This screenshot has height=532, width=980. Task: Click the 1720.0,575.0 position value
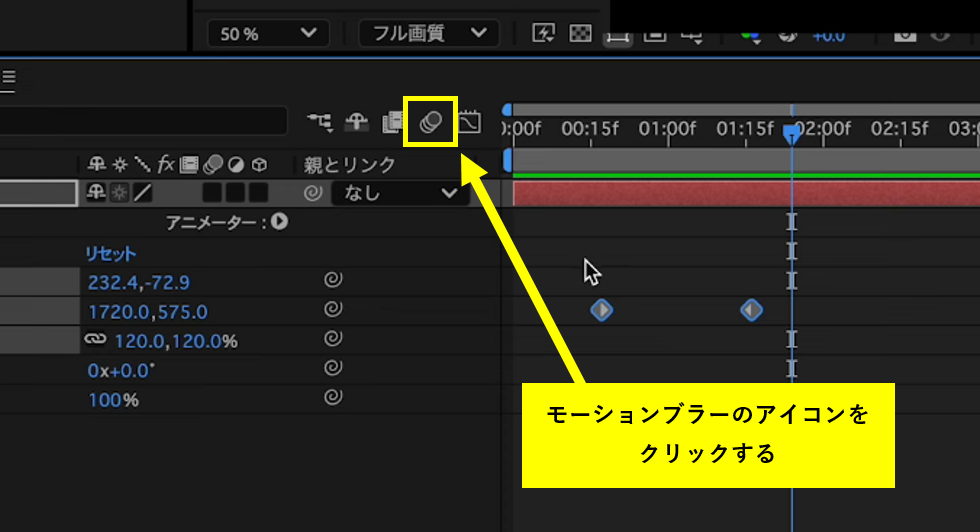click(x=148, y=312)
